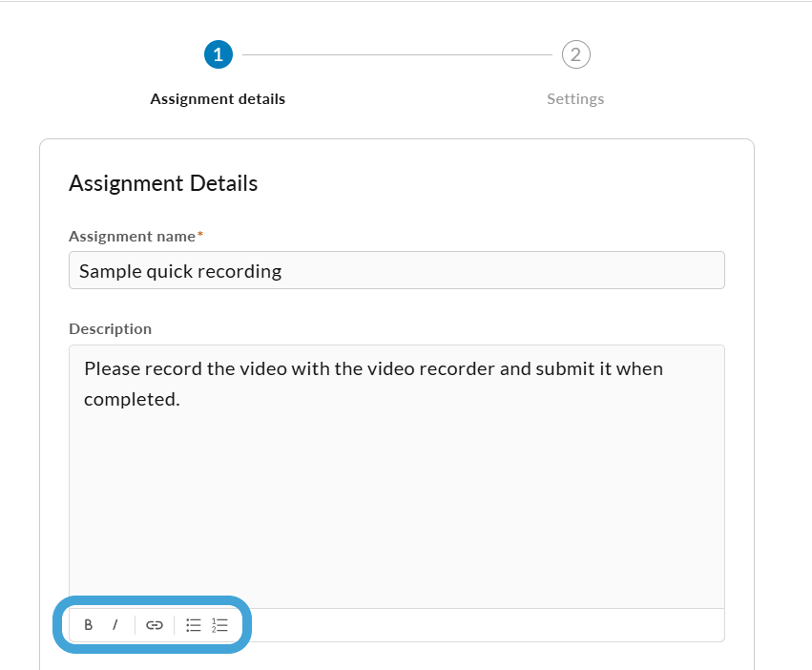Place cursor after the word 'completed.'
812x670 pixels.
180,400
